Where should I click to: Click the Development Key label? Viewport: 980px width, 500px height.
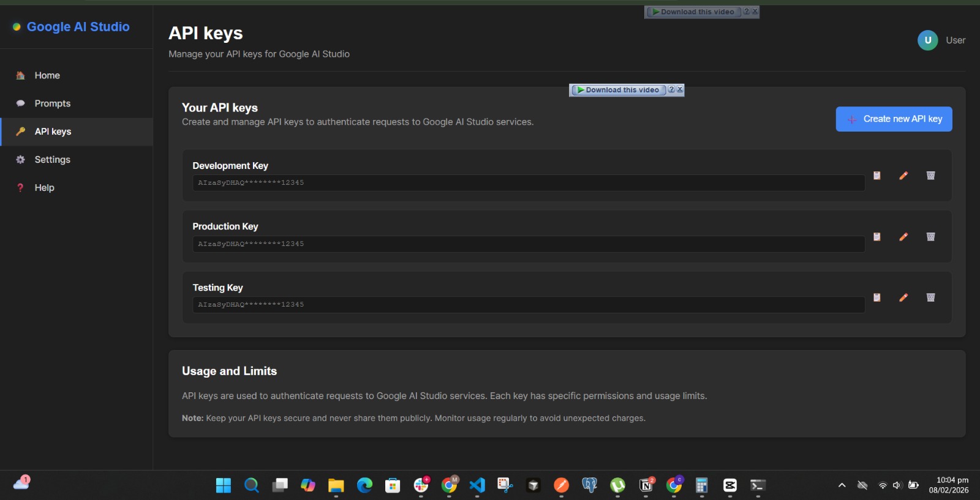pos(230,166)
